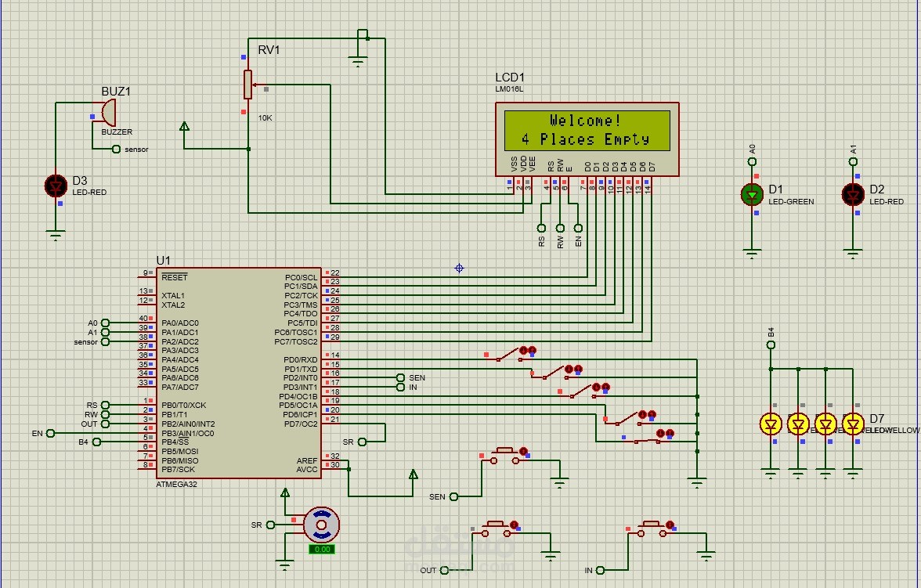Image resolution: width=921 pixels, height=588 pixels.
Task: Click the SEN input terminal near PD2
Action: click(401, 377)
